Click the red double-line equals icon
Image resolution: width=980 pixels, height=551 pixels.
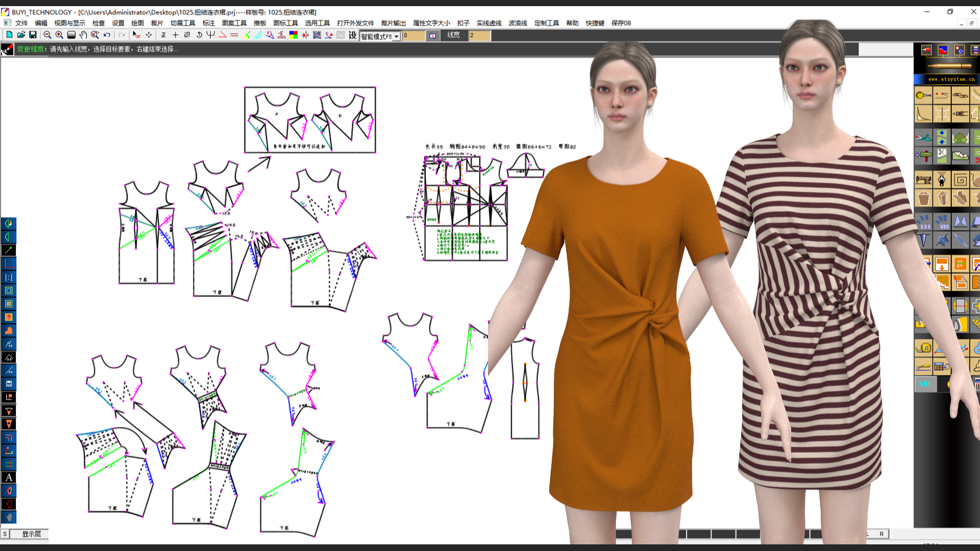coord(234,35)
